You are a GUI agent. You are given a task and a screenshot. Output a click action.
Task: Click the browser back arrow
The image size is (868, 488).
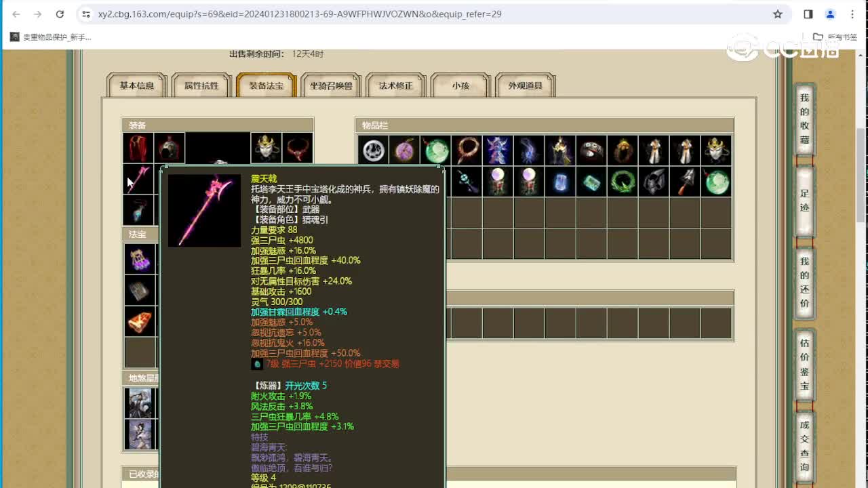(16, 14)
